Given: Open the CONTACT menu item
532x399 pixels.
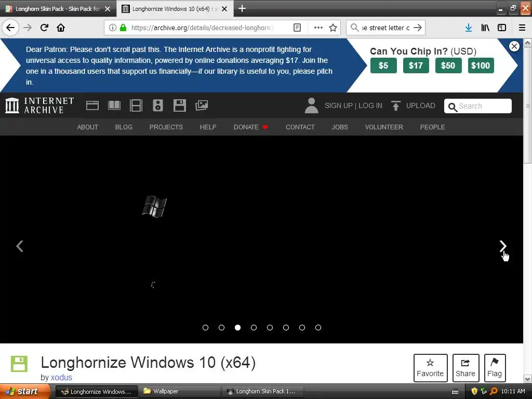Looking at the screenshot, I should [300, 127].
